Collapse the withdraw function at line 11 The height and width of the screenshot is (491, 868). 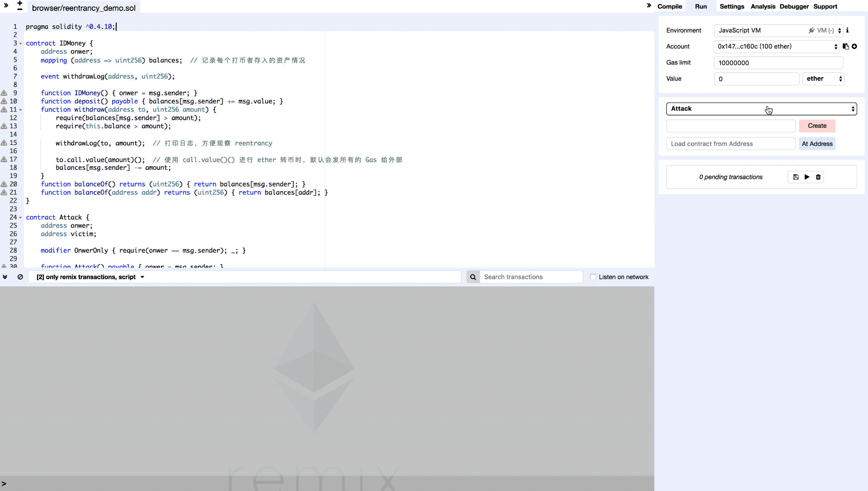point(20,110)
